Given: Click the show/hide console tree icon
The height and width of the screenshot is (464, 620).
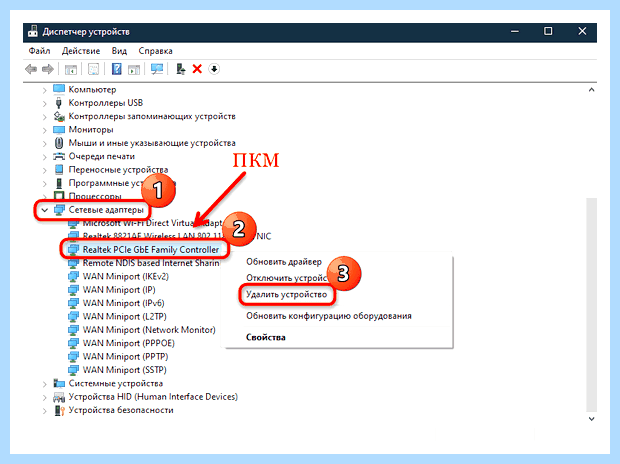Looking at the screenshot, I should [71, 70].
